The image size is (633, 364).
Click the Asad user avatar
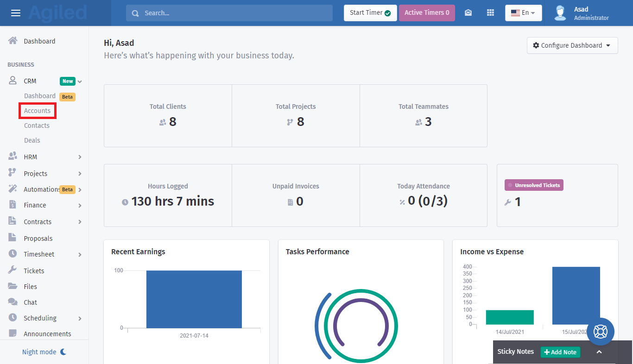pos(560,13)
